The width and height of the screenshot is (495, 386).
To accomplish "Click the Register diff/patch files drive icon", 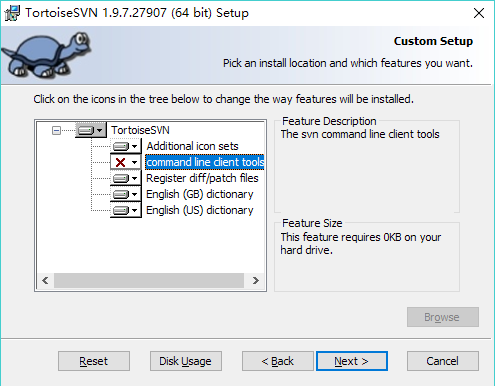I will point(121,178).
